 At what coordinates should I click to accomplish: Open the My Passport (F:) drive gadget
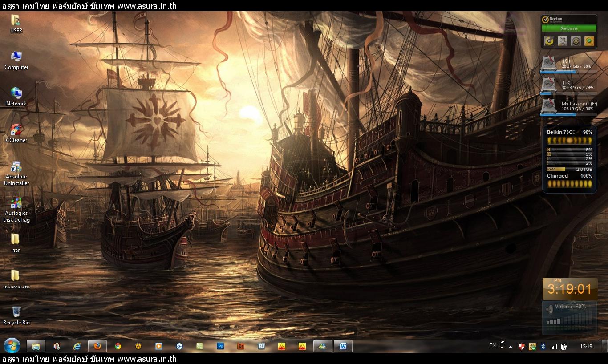click(x=568, y=107)
